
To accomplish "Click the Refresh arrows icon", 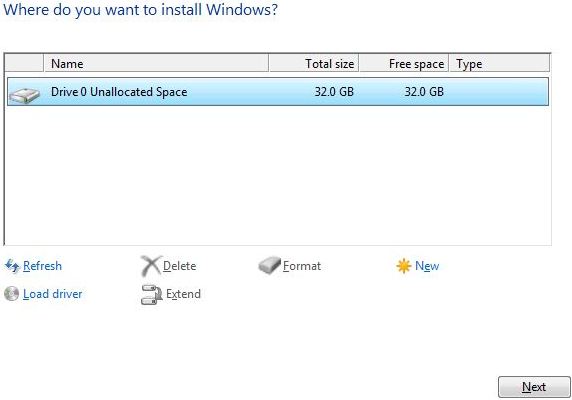I will 12,266.
